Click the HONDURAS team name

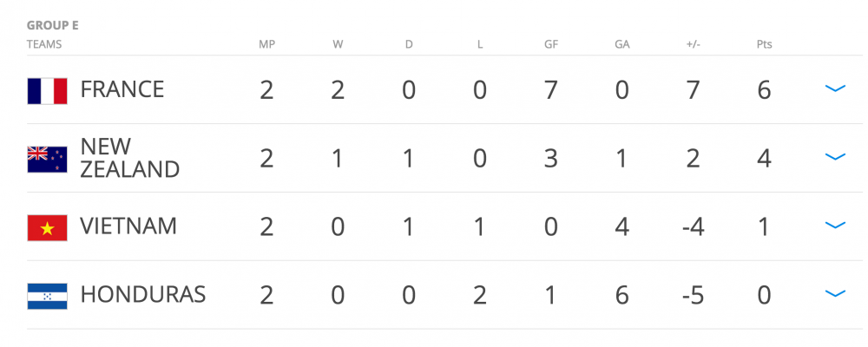142,295
